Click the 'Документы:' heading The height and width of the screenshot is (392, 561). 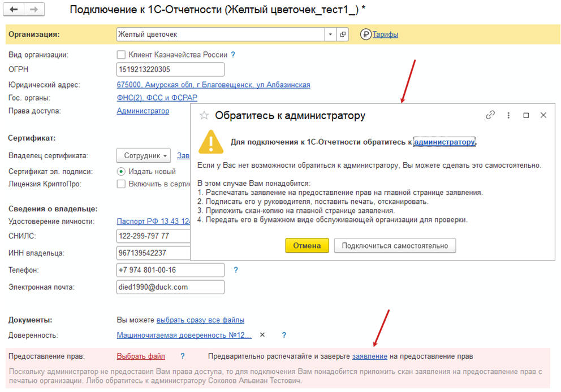[x=31, y=320]
